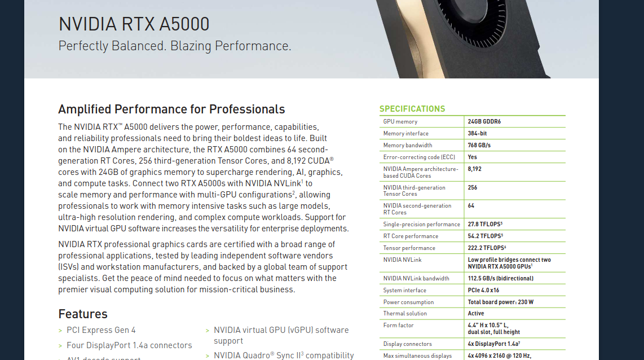Click 'Tensor performance' label

coord(409,248)
